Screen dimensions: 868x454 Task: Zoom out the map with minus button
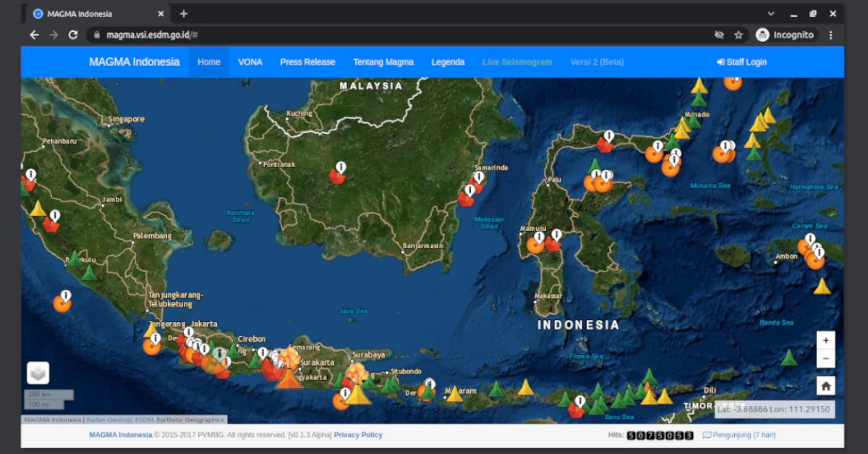(826, 358)
